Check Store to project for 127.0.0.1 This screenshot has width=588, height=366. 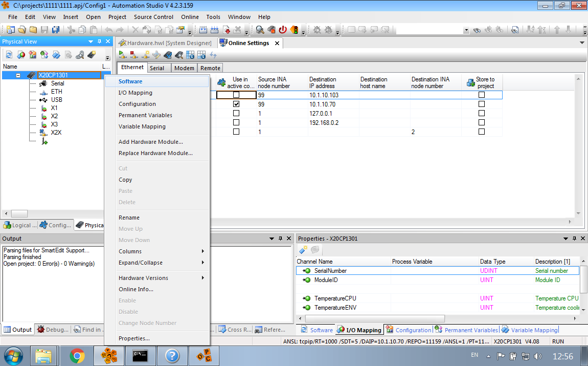(x=482, y=113)
